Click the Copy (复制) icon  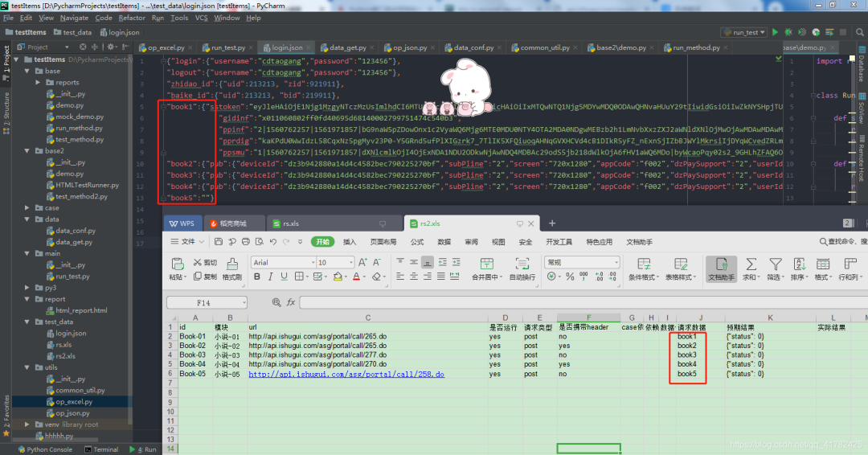tap(198, 277)
